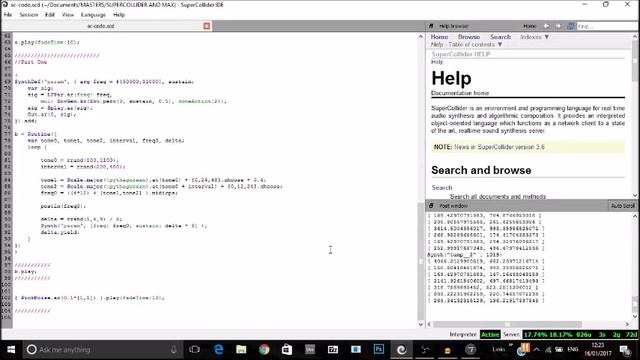Click code editor vertical scrollbar down arrow
The height and width of the screenshot is (360, 640).
pyautogui.click(x=420, y=324)
